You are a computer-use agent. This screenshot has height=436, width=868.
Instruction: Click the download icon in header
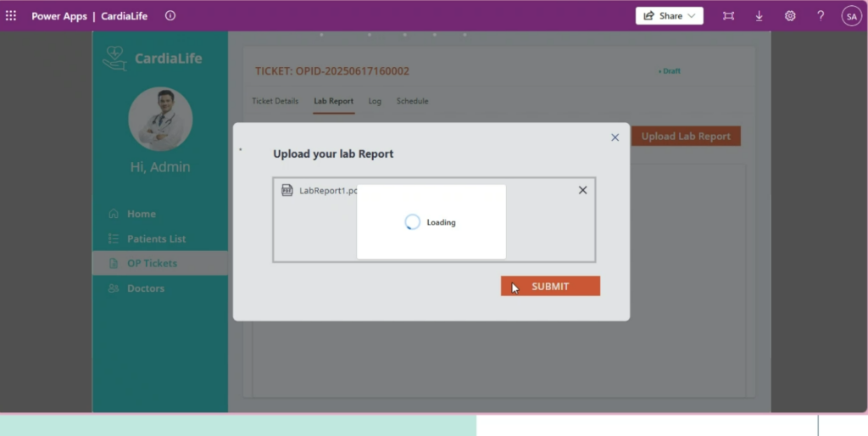759,16
